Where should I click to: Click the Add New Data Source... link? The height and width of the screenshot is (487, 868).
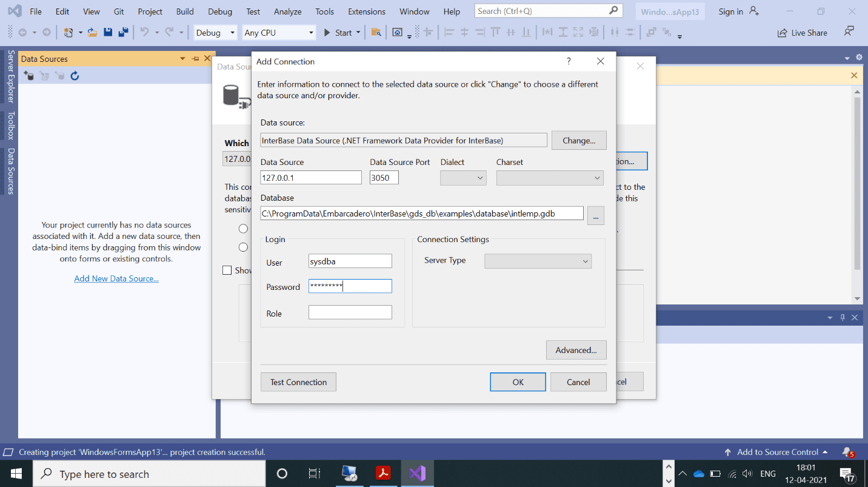click(x=116, y=278)
